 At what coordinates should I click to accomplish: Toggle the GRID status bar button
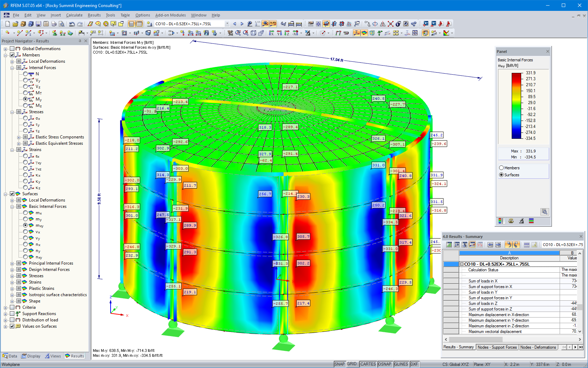pos(352,364)
